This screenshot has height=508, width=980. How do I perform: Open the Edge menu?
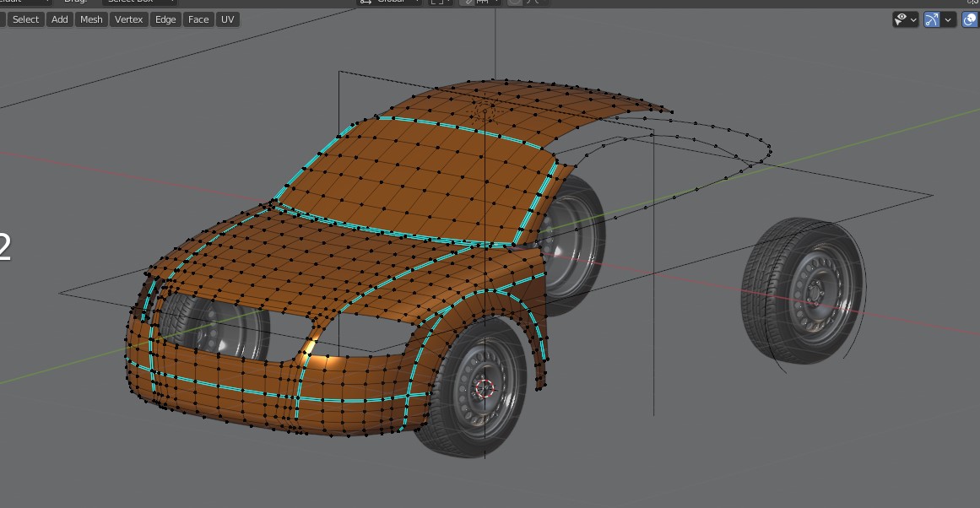(165, 19)
